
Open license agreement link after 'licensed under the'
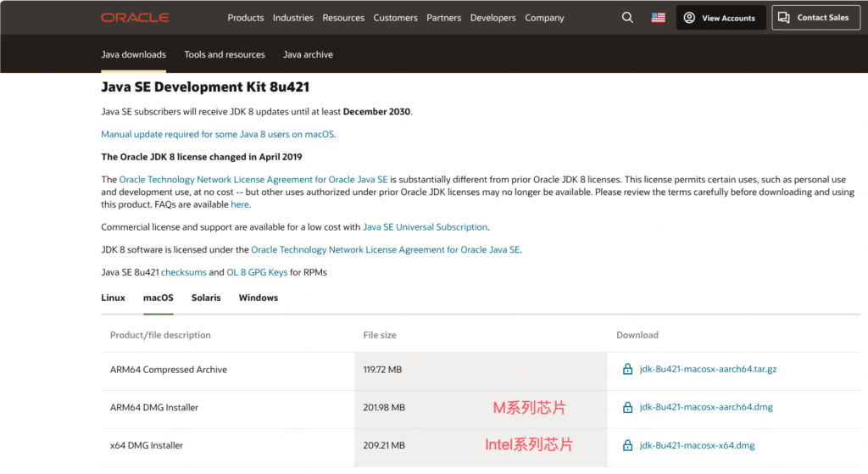click(x=386, y=250)
